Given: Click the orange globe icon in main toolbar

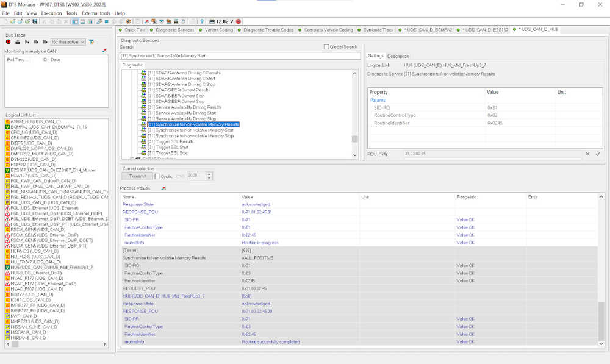Looking at the screenshot, I should pos(128,21).
